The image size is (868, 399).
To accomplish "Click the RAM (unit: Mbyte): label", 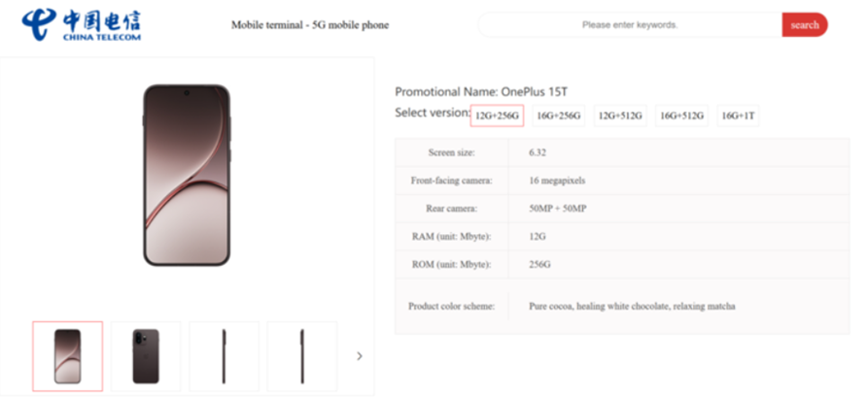I will 452,237.
